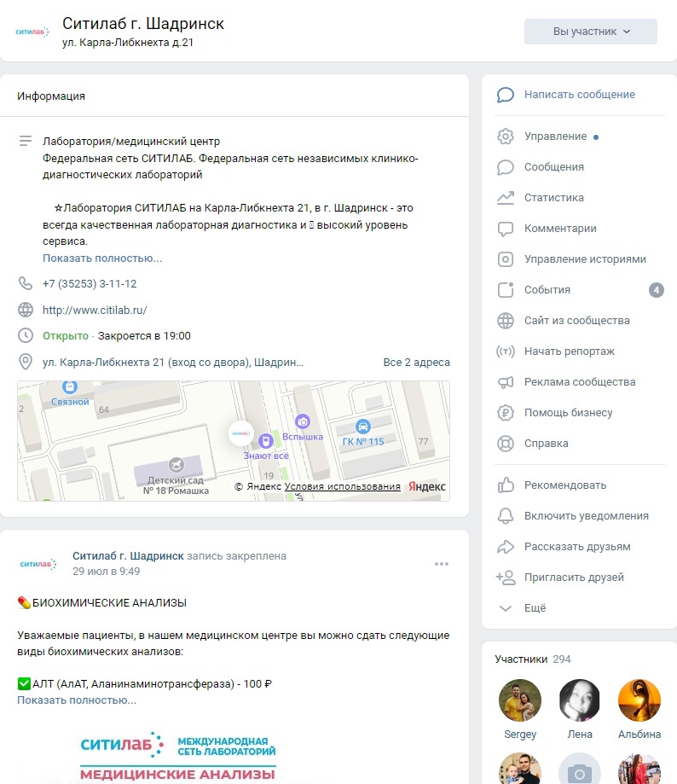Click the clock icon by opening hours
This screenshot has width=677, height=784.
click(26, 335)
